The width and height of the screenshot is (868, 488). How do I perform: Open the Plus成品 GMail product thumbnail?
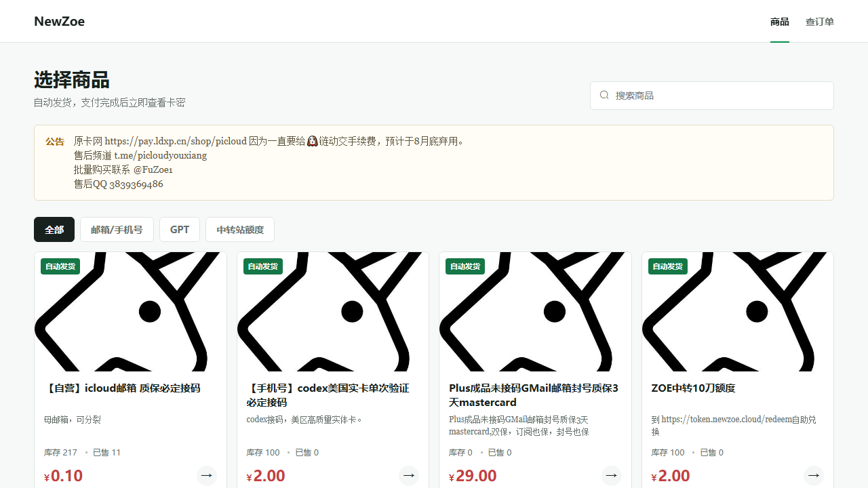(535, 312)
